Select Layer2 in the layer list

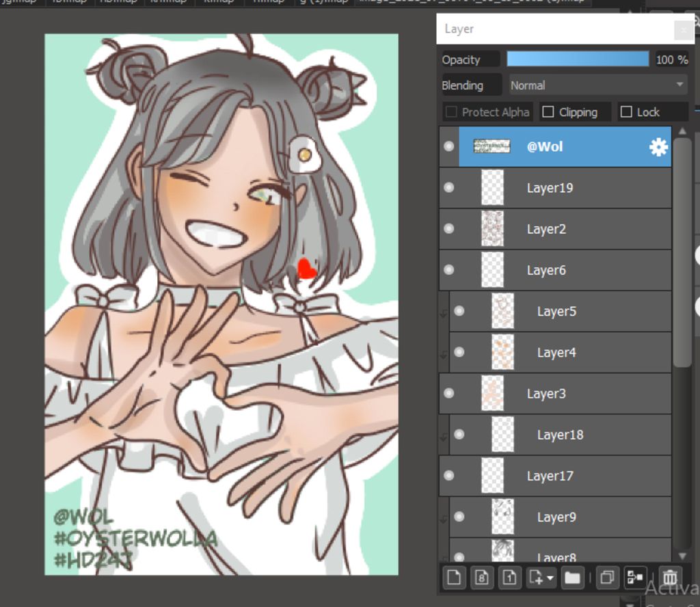coord(555,229)
